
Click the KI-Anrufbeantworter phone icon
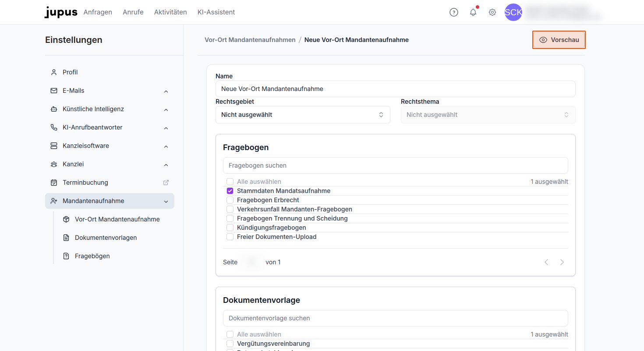tap(54, 127)
